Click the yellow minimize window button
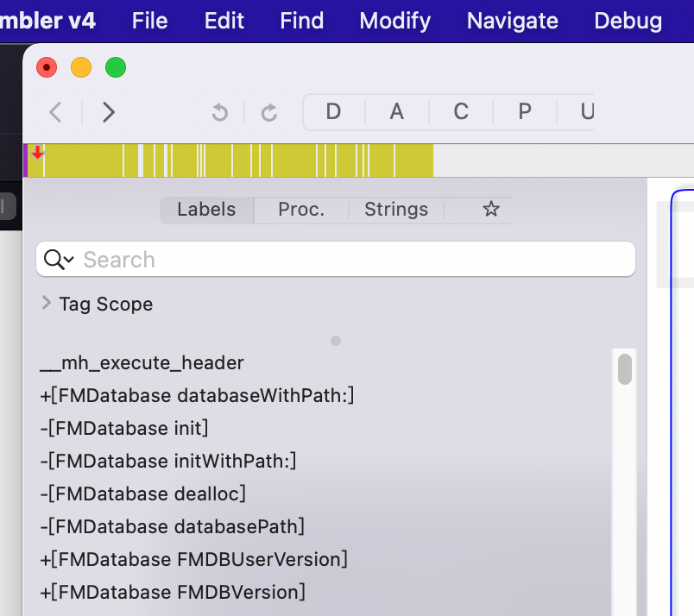Image resolution: width=694 pixels, height=616 pixels. [x=81, y=67]
